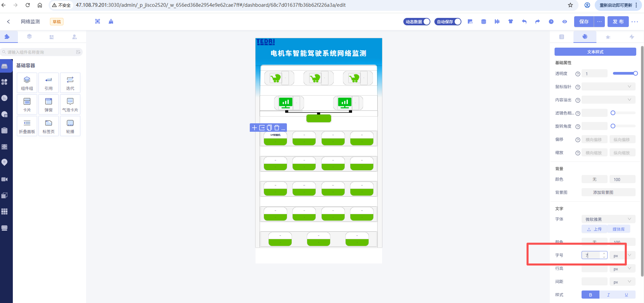Add the 轮播 carousel component
The height and width of the screenshot is (303, 644).
tap(70, 126)
